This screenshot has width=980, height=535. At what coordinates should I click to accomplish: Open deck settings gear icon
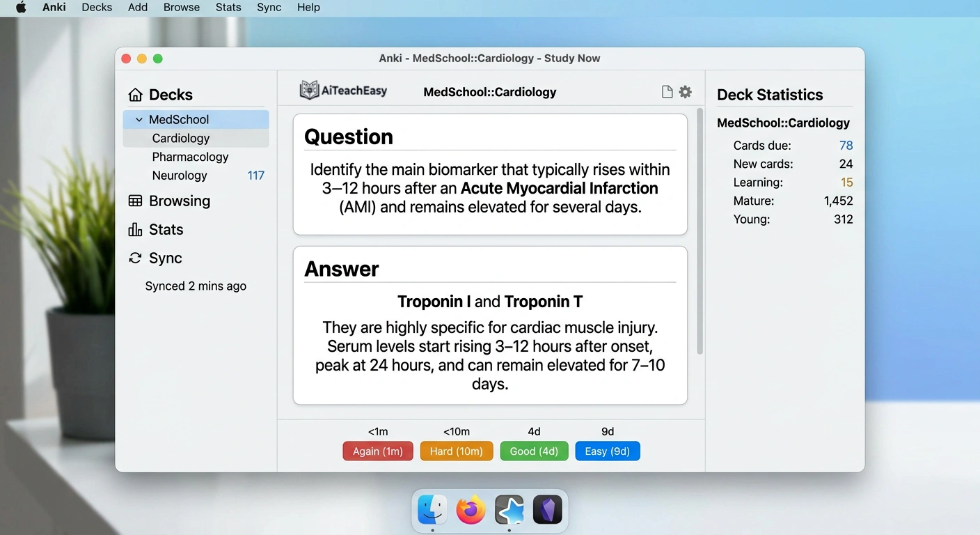coord(686,92)
